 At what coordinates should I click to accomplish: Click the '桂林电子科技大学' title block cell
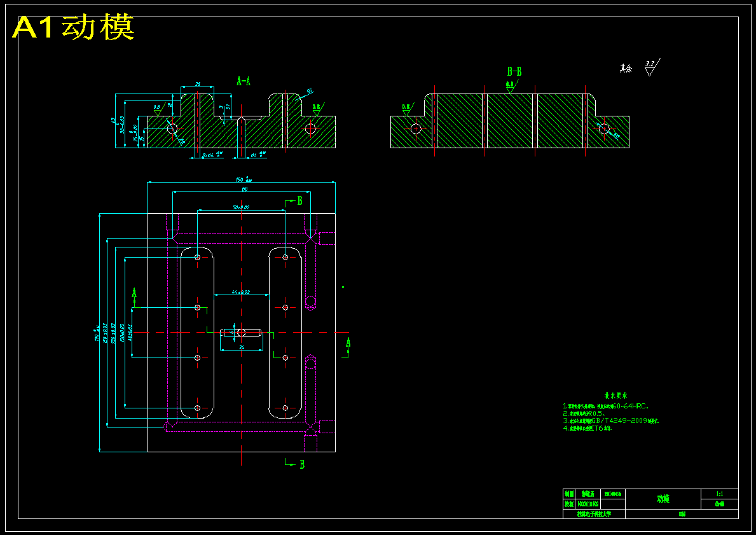tap(594, 514)
